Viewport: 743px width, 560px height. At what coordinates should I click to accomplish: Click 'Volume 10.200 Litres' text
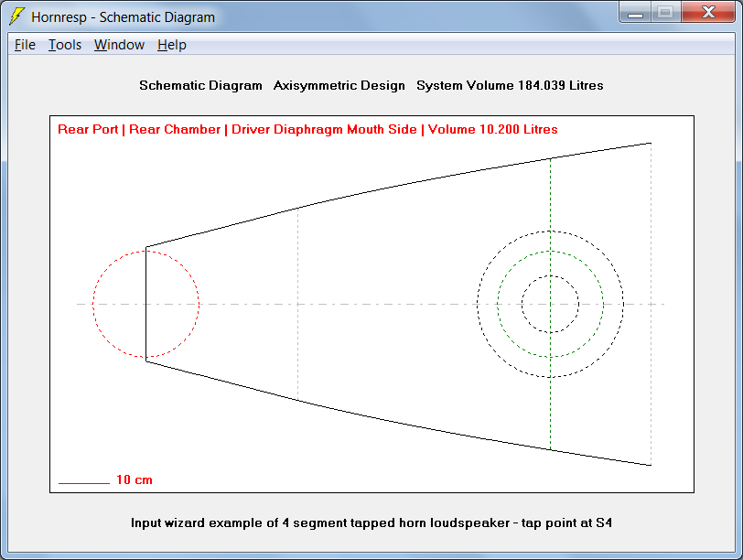point(493,129)
